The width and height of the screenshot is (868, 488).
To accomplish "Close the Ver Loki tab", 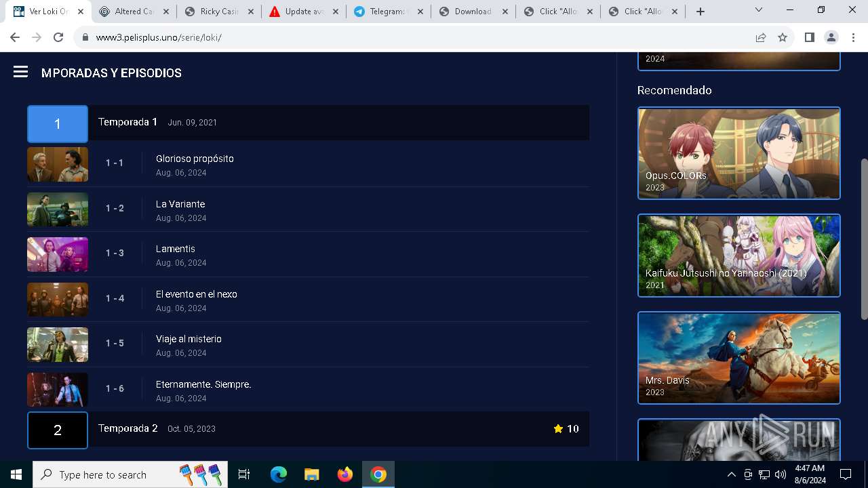I will click(81, 12).
